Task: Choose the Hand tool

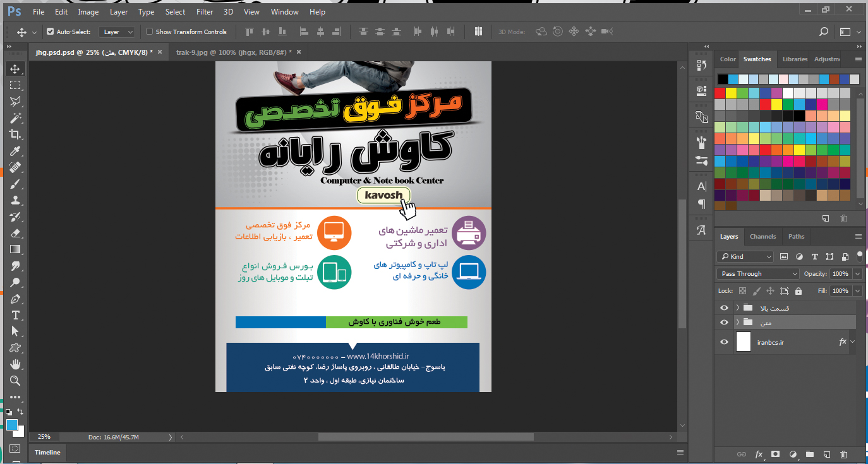Action: click(15, 364)
